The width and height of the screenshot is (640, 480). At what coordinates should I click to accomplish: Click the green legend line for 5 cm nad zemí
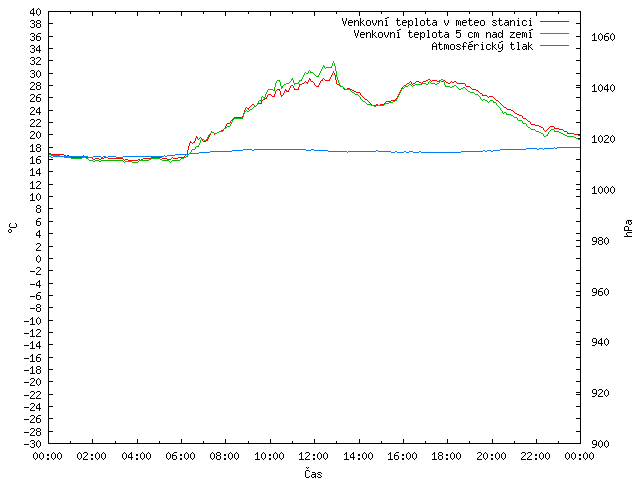tap(554, 34)
